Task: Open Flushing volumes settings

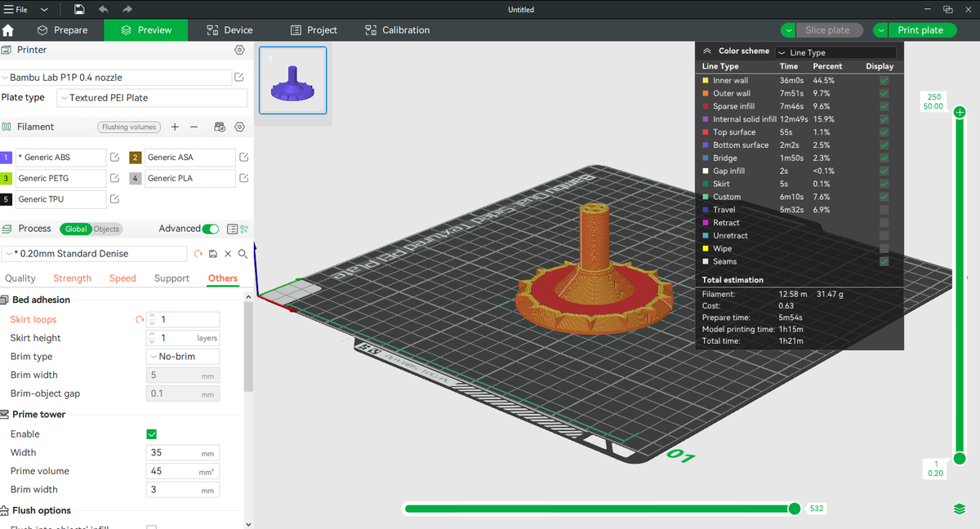Action: [x=128, y=127]
